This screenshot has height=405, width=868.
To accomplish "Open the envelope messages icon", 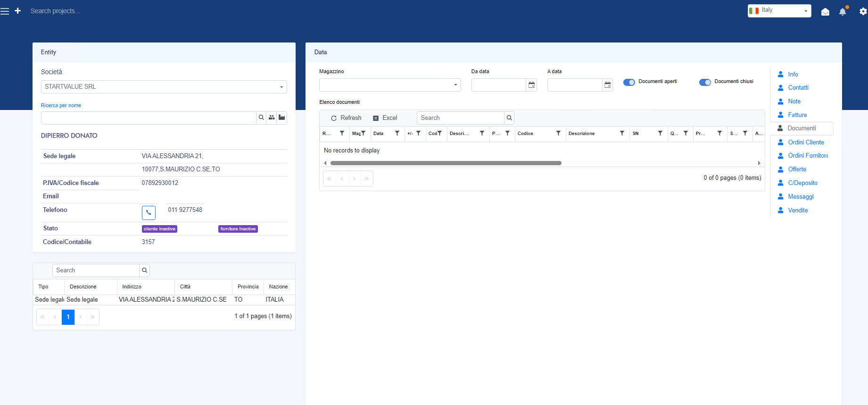I will coord(825,12).
